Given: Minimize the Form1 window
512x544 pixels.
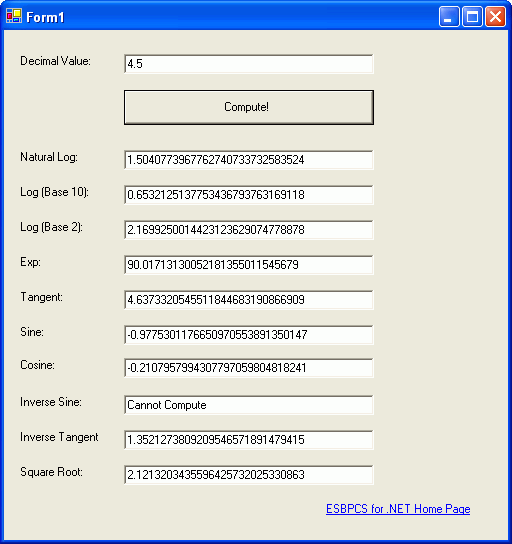Looking at the screenshot, I should pos(449,16).
